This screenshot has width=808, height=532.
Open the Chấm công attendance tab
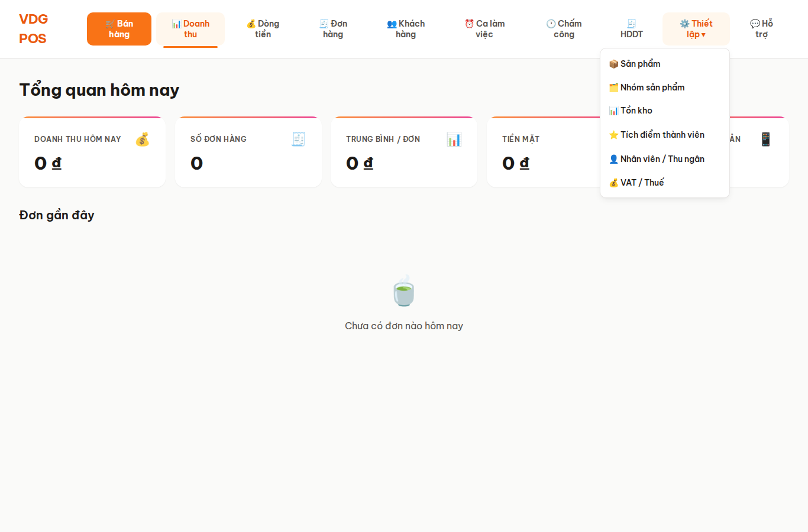[564, 29]
